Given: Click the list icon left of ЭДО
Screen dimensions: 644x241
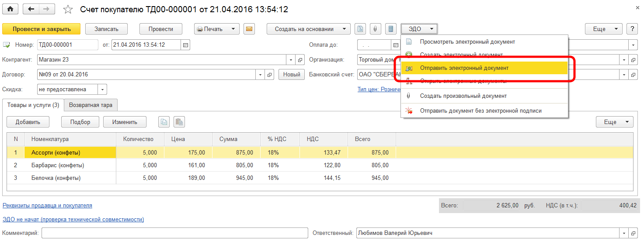Looking at the screenshot, I should pos(391,29).
